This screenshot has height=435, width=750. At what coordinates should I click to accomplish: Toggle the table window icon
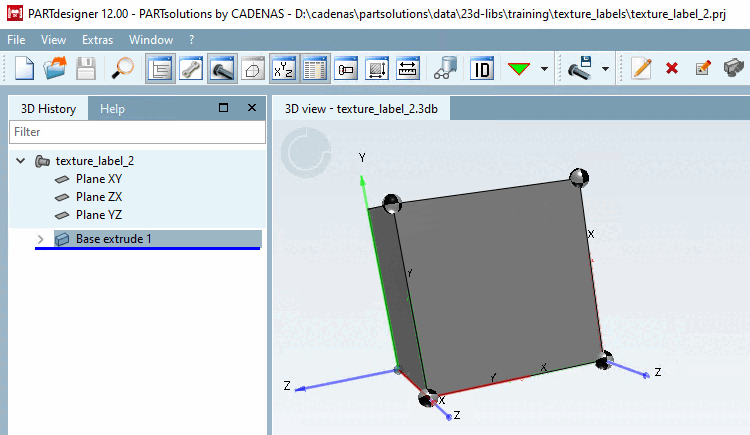click(x=315, y=69)
